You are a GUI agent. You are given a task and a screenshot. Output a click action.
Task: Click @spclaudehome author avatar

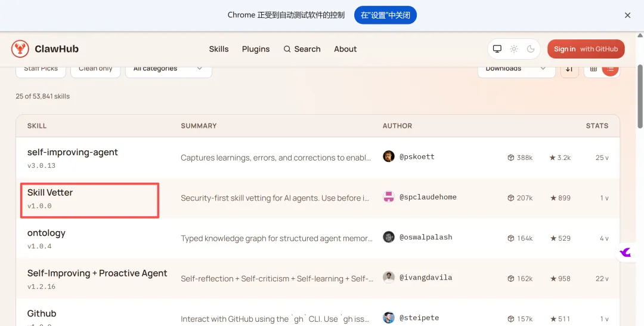[389, 197]
